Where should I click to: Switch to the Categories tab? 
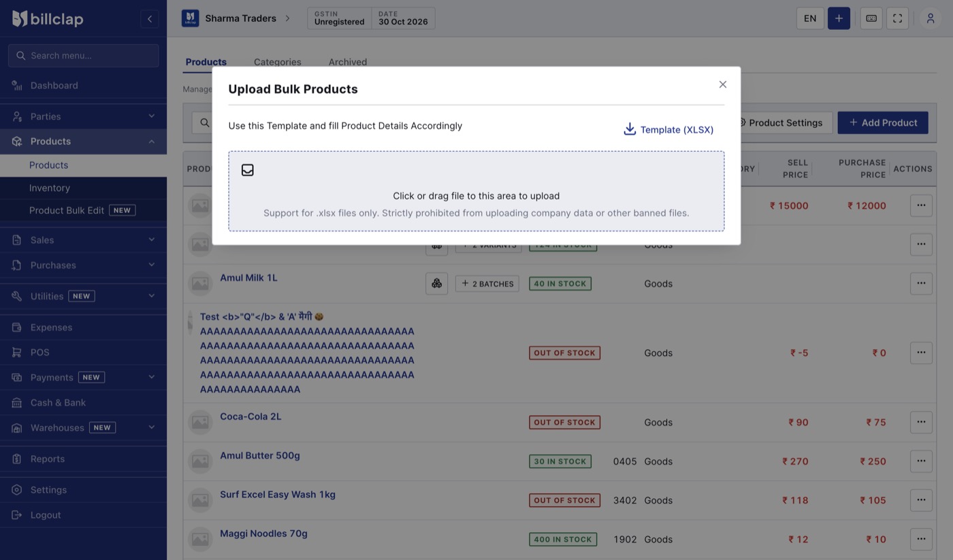click(277, 62)
